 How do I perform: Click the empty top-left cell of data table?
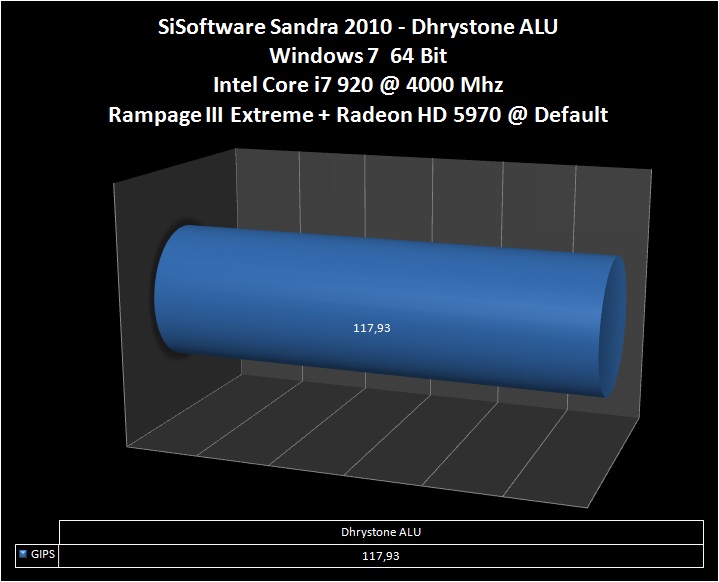[x=32, y=531]
